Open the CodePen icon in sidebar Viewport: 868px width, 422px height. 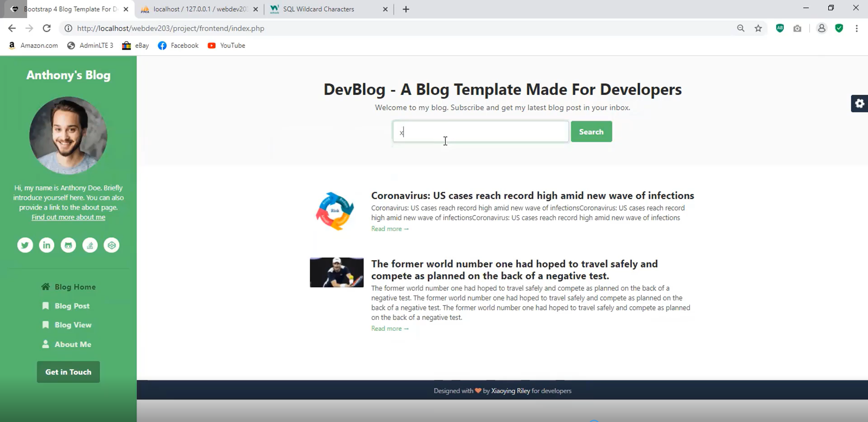pyautogui.click(x=112, y=245)
